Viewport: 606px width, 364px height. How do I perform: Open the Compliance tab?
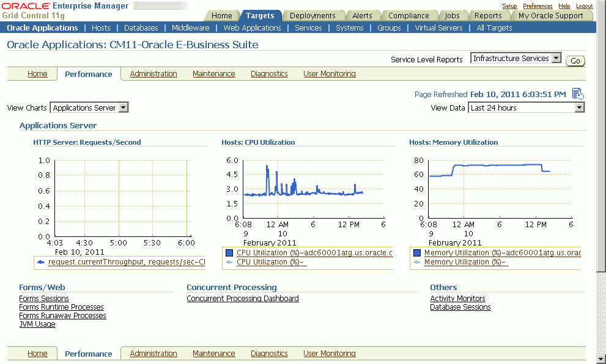coord(408,15)
